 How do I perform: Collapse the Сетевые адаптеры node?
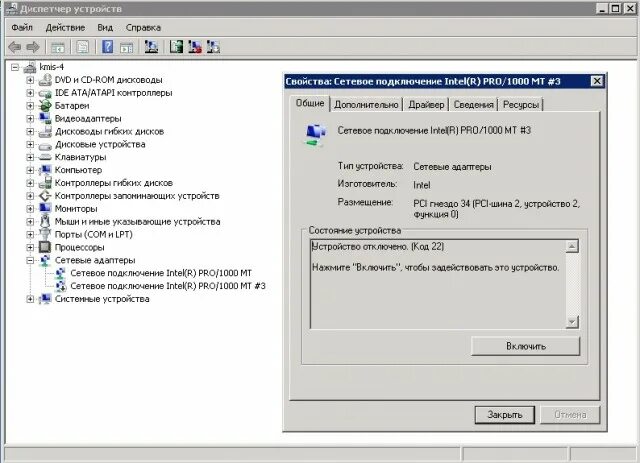click(30, 260)
